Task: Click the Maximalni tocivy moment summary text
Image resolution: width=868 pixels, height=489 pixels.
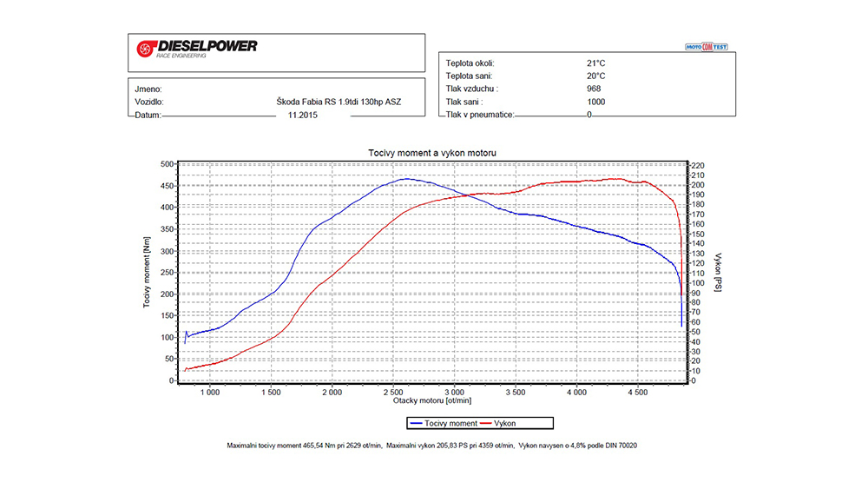Action: coord(305,446)
